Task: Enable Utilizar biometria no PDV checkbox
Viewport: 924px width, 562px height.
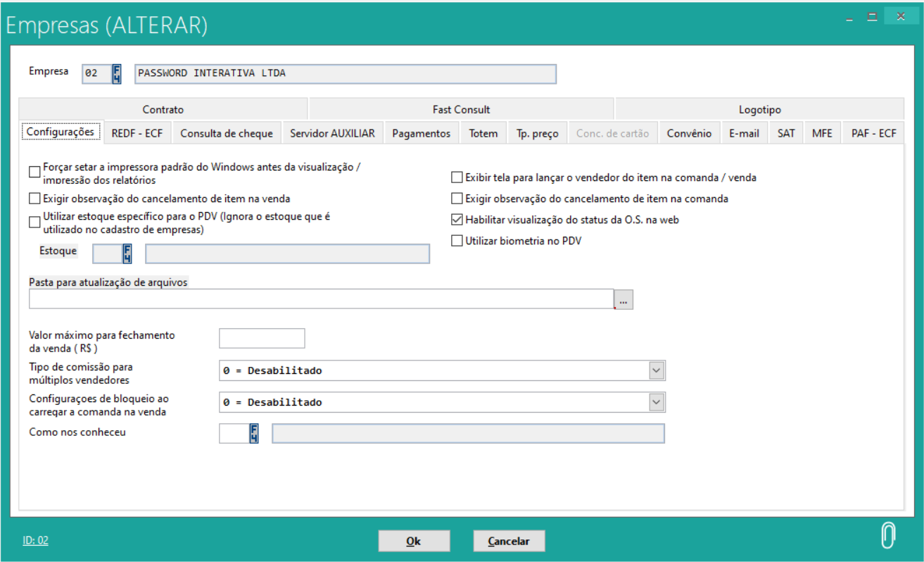Action: click(457, 241)
